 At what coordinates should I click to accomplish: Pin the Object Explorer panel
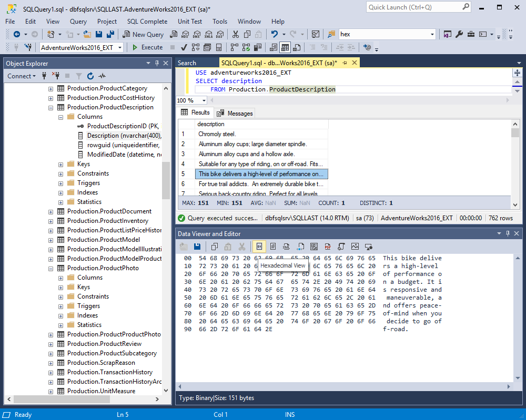pyautogui.click(x=157, y=63)
